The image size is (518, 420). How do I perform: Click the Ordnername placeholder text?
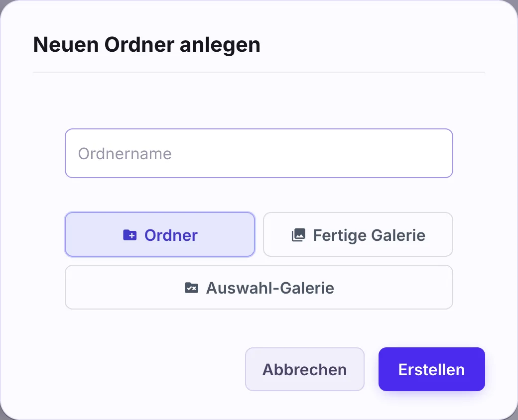click(x=125, y=154)
